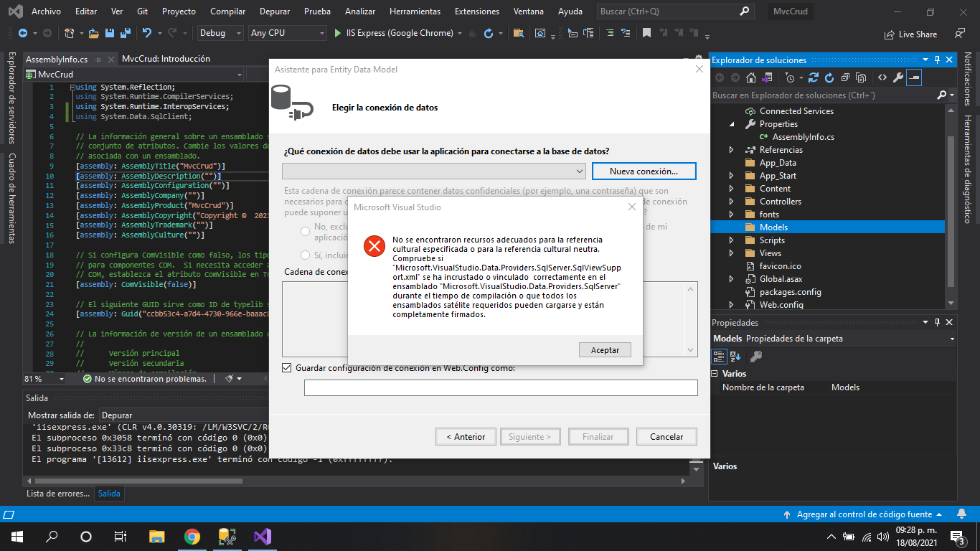Select the 'No, excluir' radio option
The width and height of the screenshot is (980, 551).
pos(306,231)
